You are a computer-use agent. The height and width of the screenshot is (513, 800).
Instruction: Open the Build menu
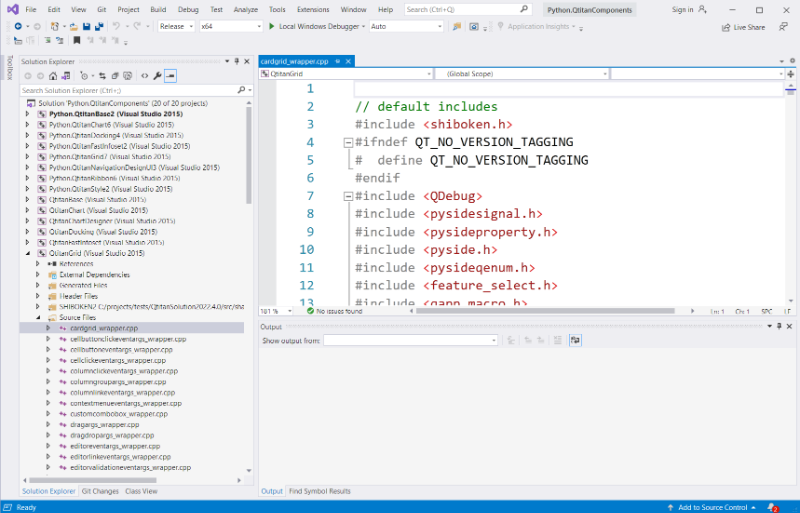click(157, 9)
